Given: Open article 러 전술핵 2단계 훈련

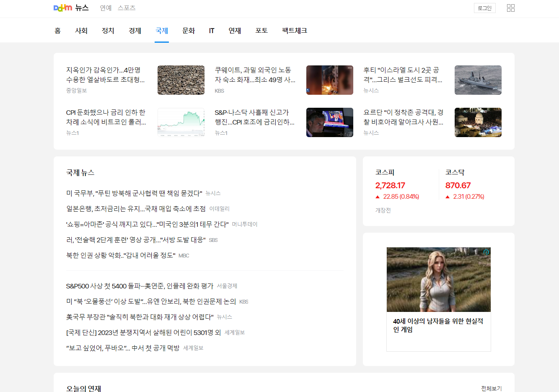Looking at the screenshot, I should click(x=136, y=240).
